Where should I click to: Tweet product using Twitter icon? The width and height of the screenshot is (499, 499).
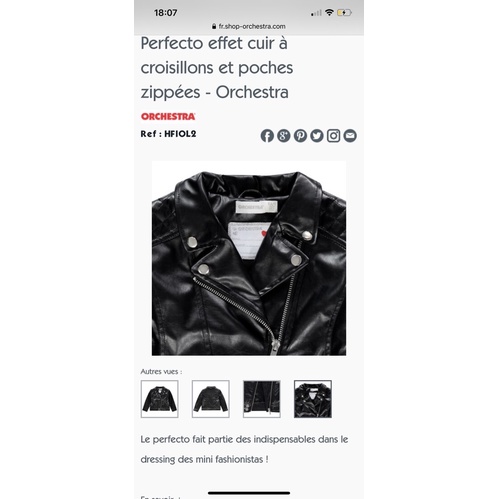(317, 136)
